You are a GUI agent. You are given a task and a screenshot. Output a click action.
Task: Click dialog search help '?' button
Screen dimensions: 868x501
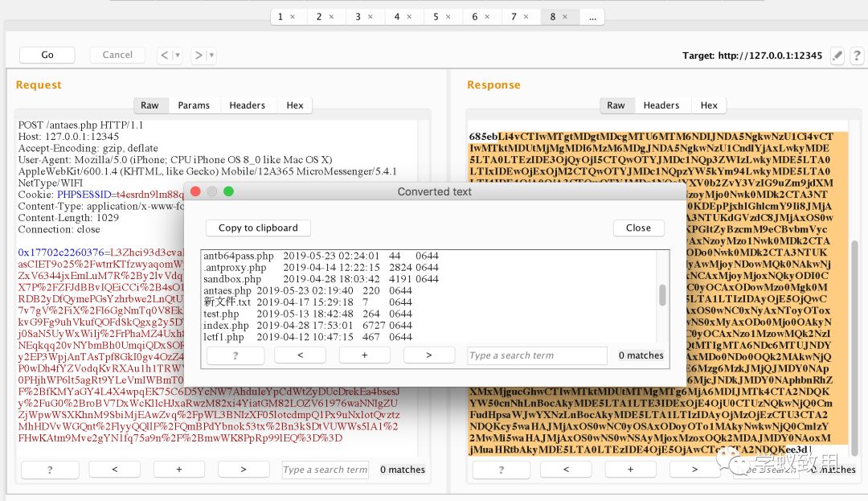tap(235, 355)
